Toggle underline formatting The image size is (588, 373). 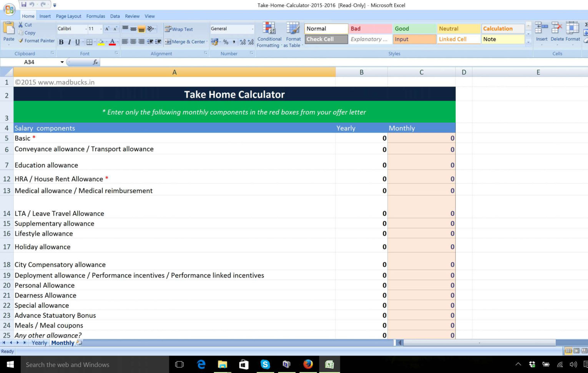tap(77, 42)
